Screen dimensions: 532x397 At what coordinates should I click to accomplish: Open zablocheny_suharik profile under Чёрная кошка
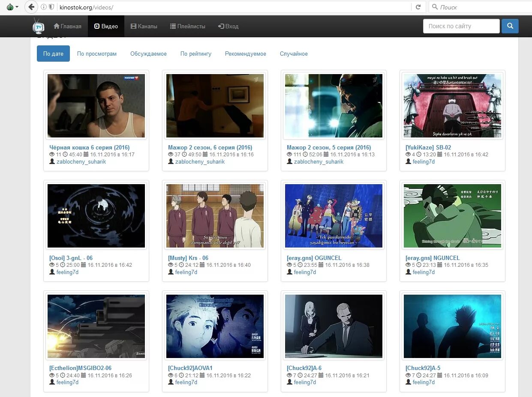click(x=81, y=162)
